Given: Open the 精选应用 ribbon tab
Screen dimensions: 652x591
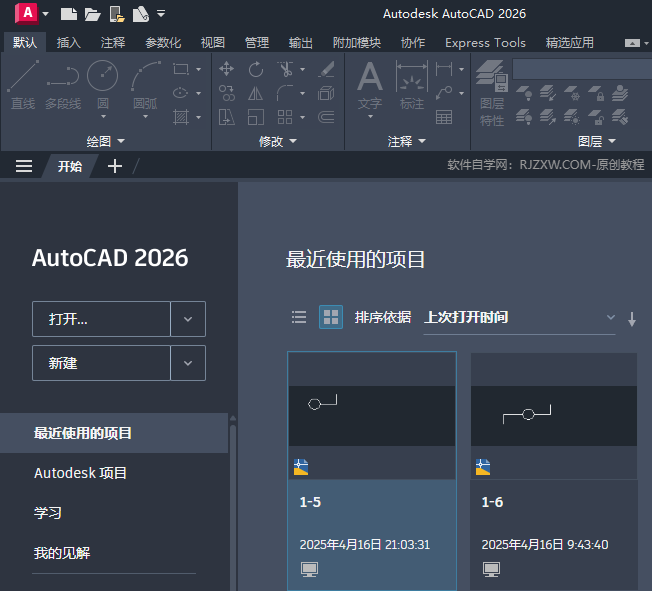Looking at the screenshot, I should [570, 42].
